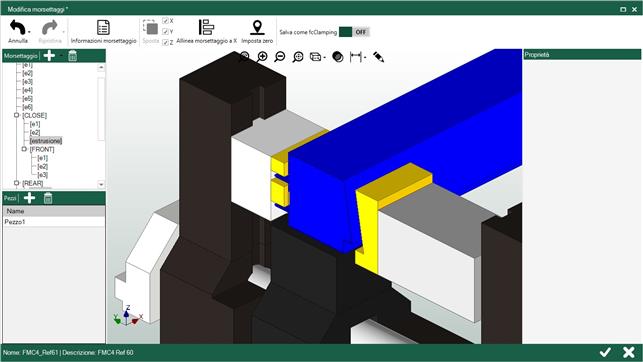Click the zoom out magnifier icon
The width and height of the screenshot is (643, 362).
point(280,57)
